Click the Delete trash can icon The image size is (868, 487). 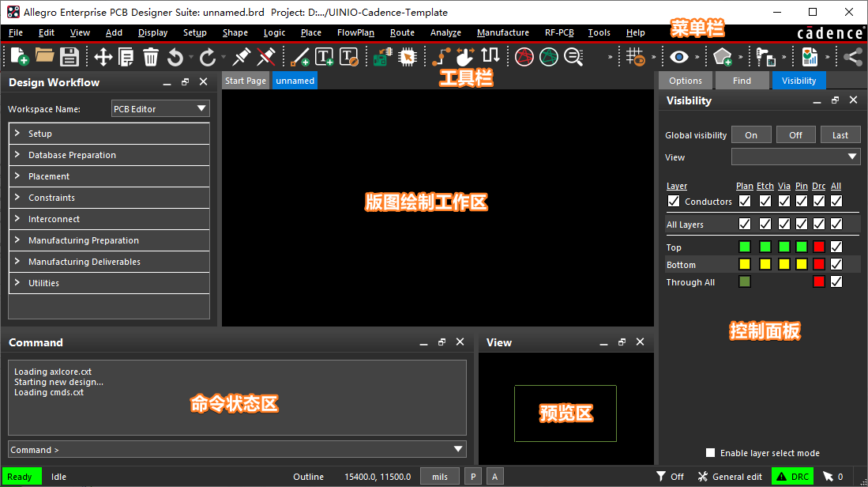151,56
